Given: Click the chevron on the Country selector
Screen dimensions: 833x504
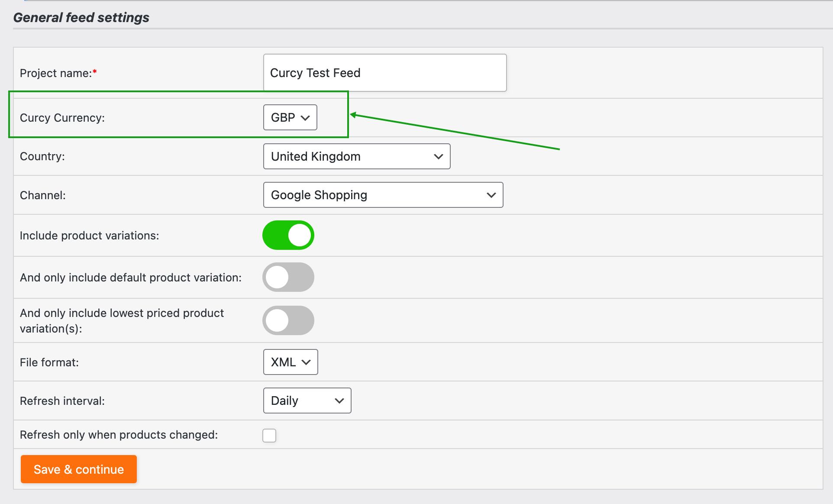Looking at the screenshot, I should [438, 156].
